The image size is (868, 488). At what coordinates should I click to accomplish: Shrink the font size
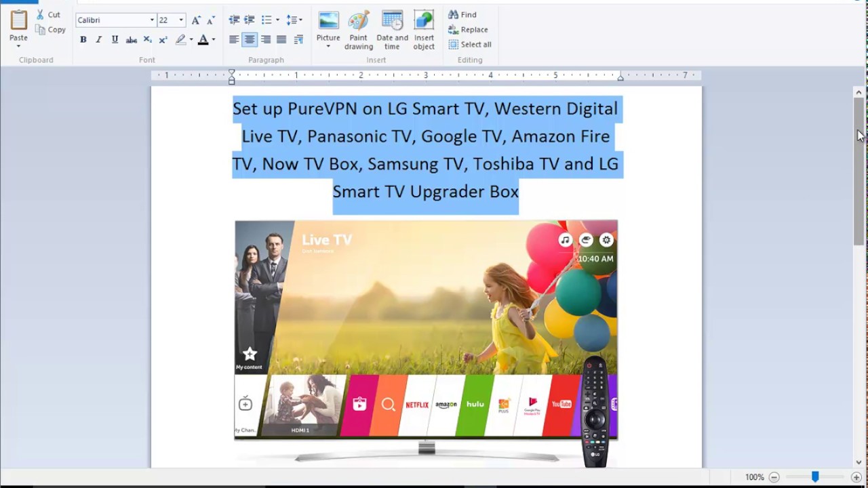(211, 20)
